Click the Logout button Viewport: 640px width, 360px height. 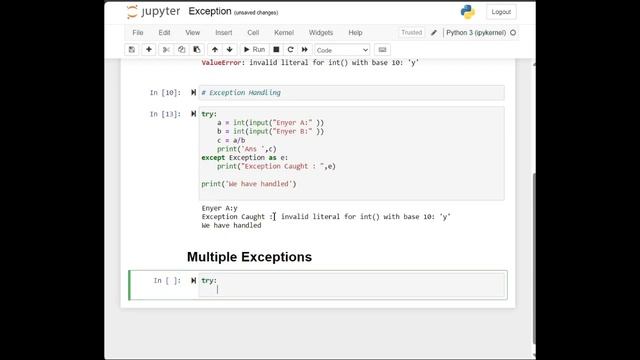(501, 12)
